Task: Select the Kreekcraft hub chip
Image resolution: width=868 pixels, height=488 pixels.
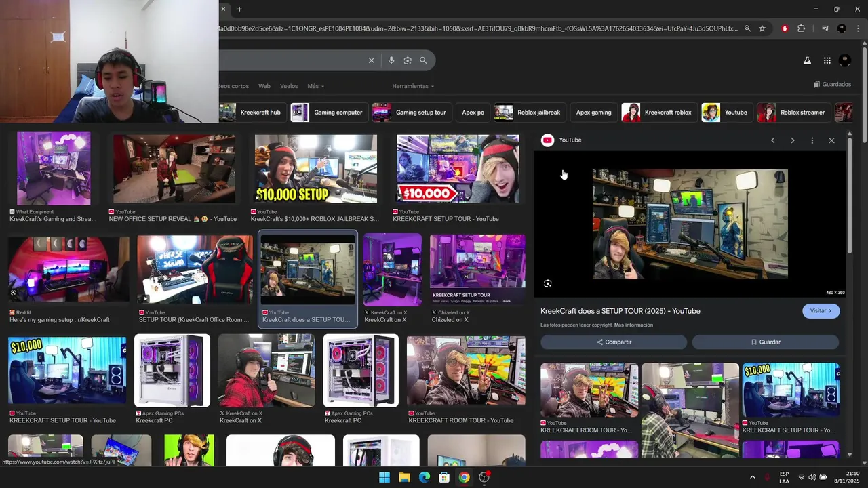Action: click(x=252, y=113)
